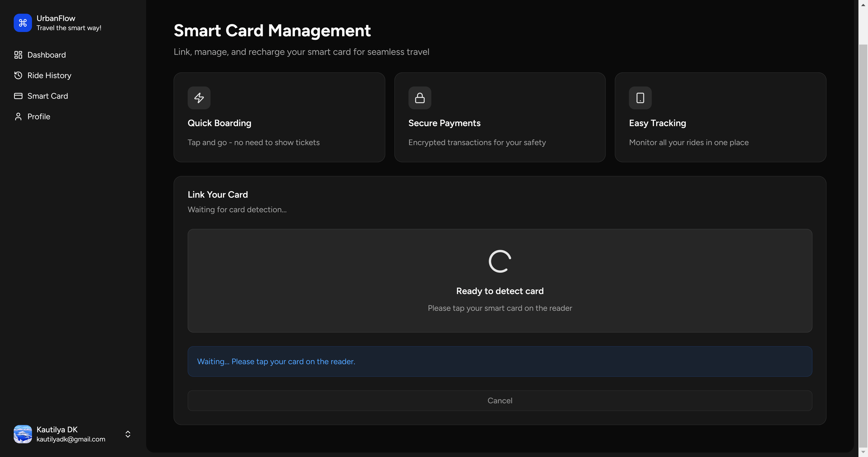Click the Ride History clock icon

point(18,75)
